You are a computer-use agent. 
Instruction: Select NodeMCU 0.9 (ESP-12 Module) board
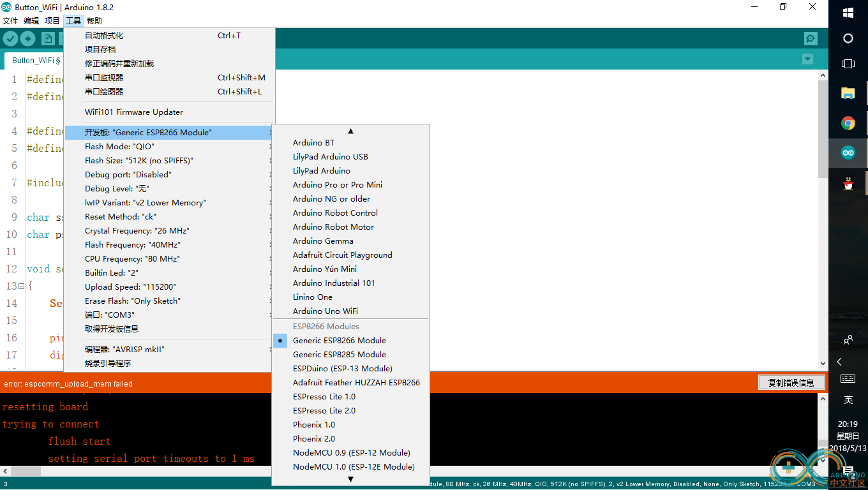coord(350,453)
